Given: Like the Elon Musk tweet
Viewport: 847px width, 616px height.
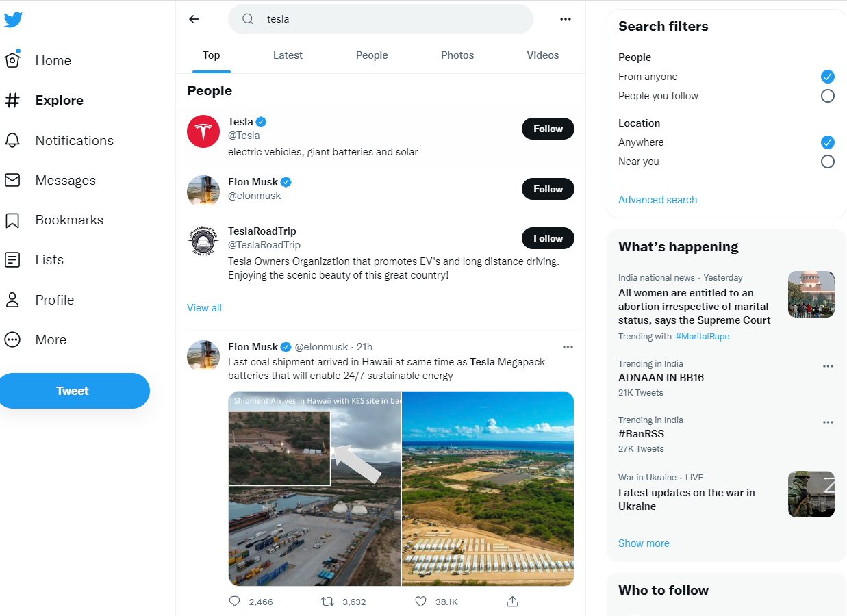Looking at the screenshot, I should [x=421, y=602].
